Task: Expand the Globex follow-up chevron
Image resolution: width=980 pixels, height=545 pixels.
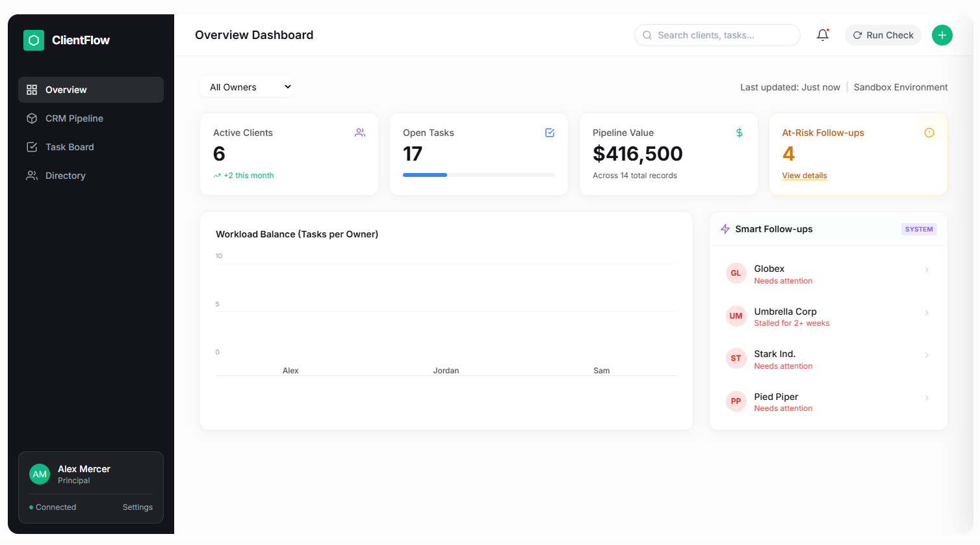Action: [927, 270]
